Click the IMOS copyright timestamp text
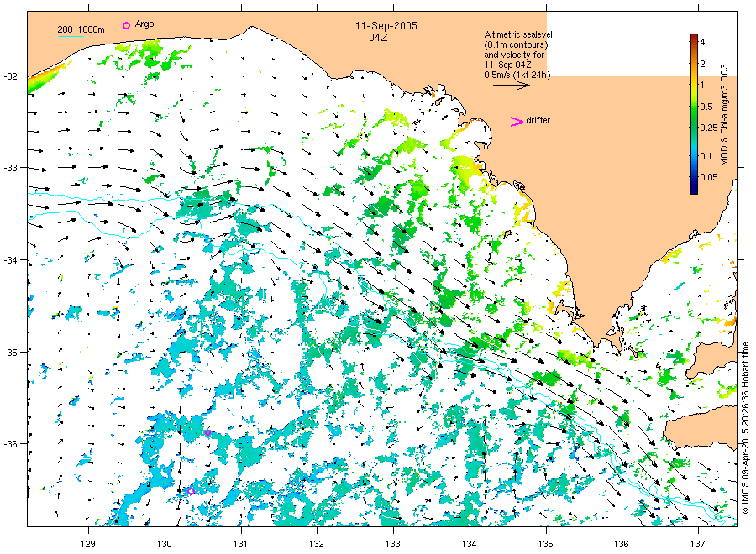This screenshot has height=554, width=756. click(x=745, y=428)
